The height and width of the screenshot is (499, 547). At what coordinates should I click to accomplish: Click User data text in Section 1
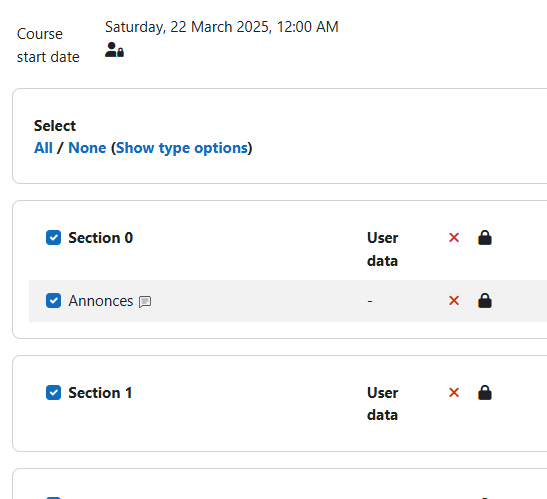(383, 404)
